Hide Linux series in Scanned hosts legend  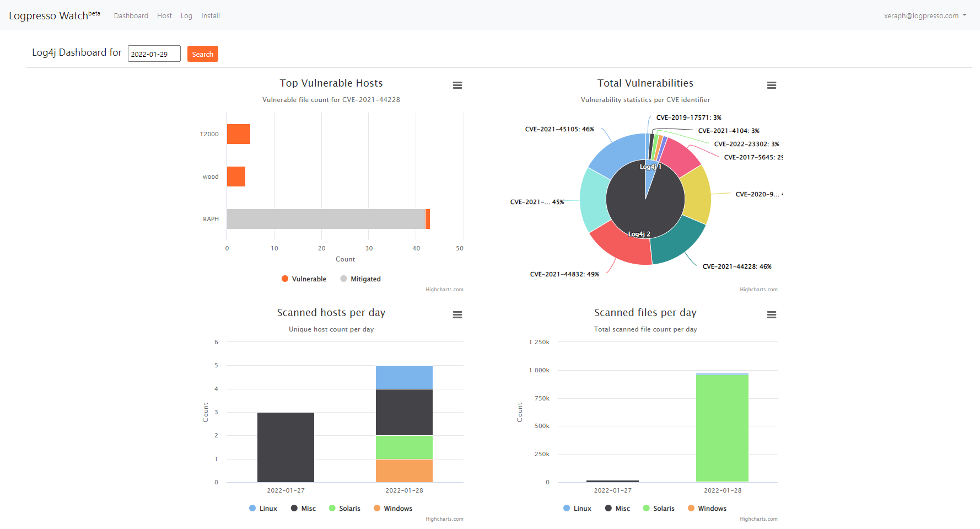pos(263,509)
